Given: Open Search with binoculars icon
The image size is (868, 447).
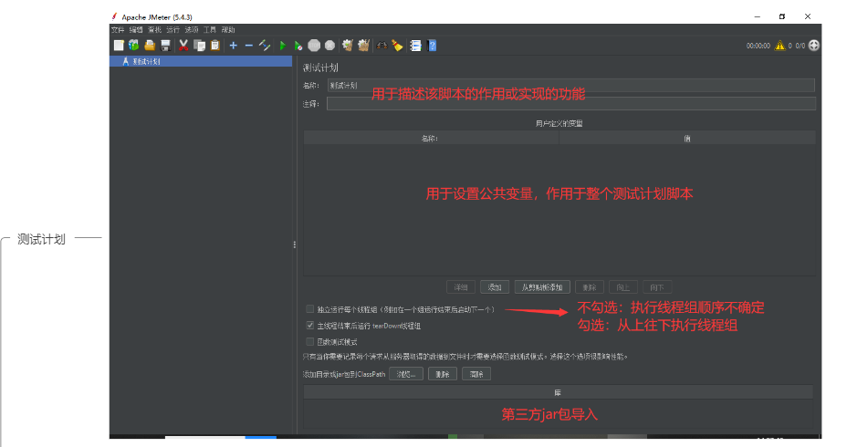Looking at the screenshot, I should click(x=382, y=46).
